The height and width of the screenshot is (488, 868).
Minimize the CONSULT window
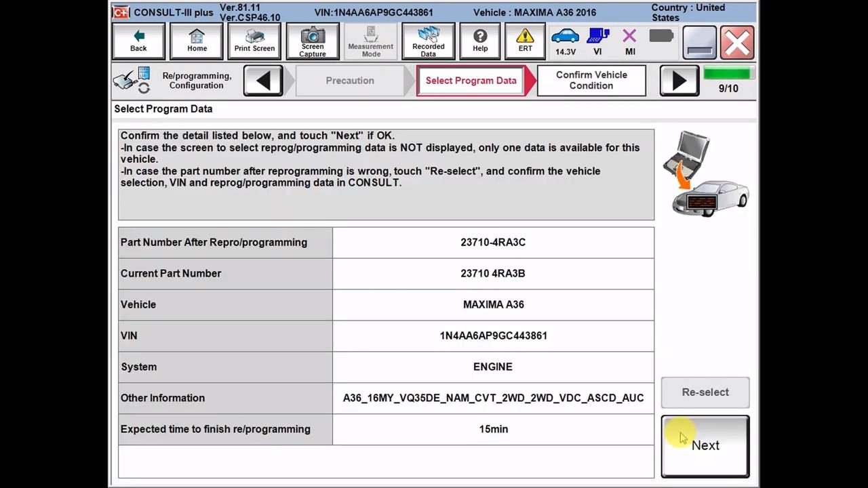coord(699,42)
